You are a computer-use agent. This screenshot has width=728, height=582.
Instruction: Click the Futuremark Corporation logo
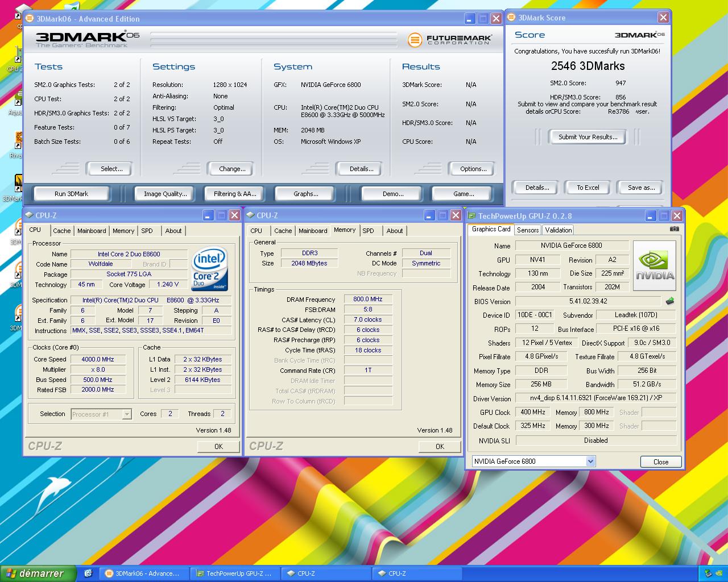450,39
